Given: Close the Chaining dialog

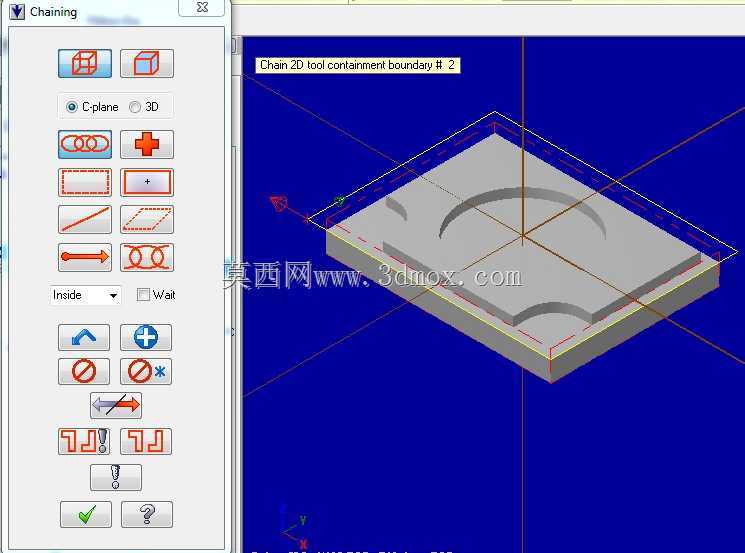Looking at the screenshot, I should pyautogui.click(x=202, y=8).
